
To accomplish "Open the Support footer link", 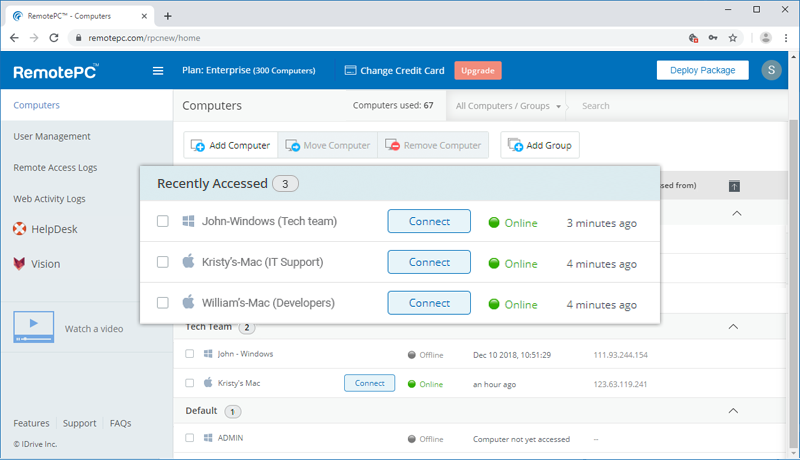I will tap(79, 423).
